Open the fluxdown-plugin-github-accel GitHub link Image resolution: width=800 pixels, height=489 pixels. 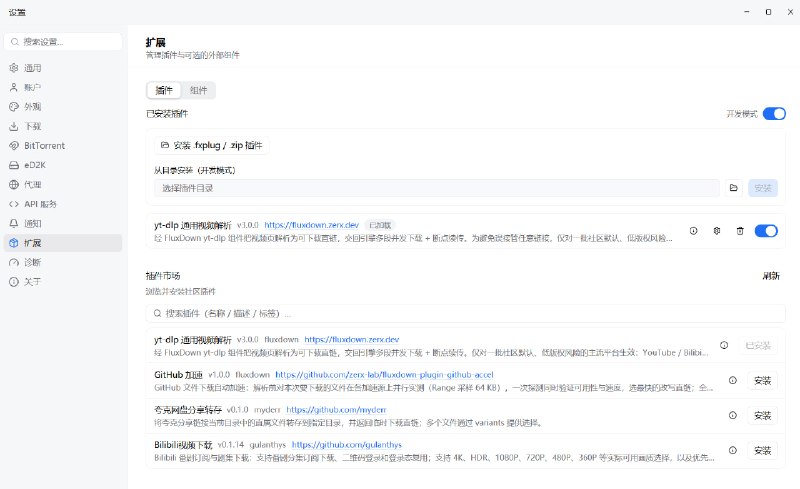(384, 375)
